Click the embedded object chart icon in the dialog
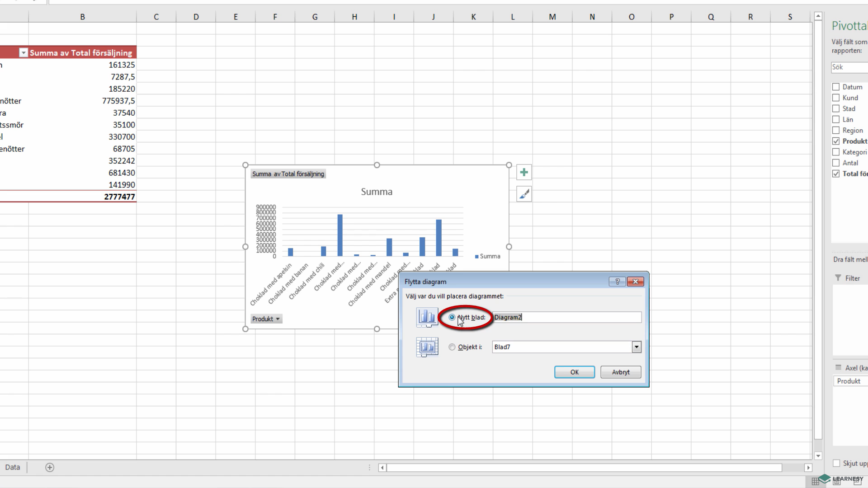 [427, 347]
